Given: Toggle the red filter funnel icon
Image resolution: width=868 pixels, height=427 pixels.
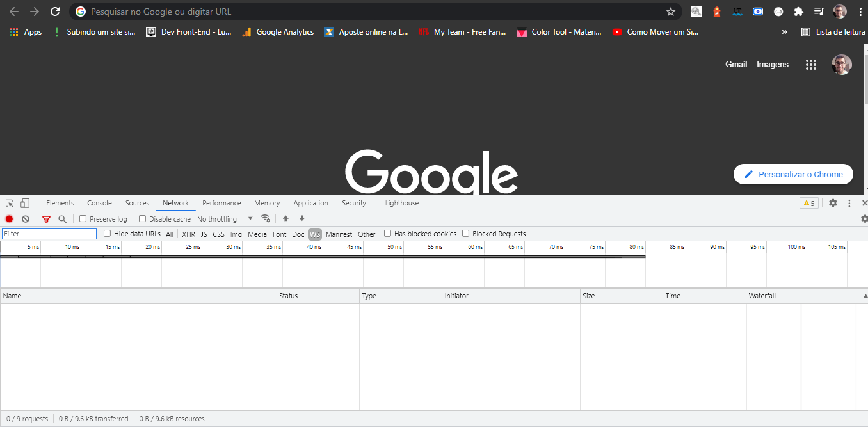Looking at the screenshot, I should point(46,219).
